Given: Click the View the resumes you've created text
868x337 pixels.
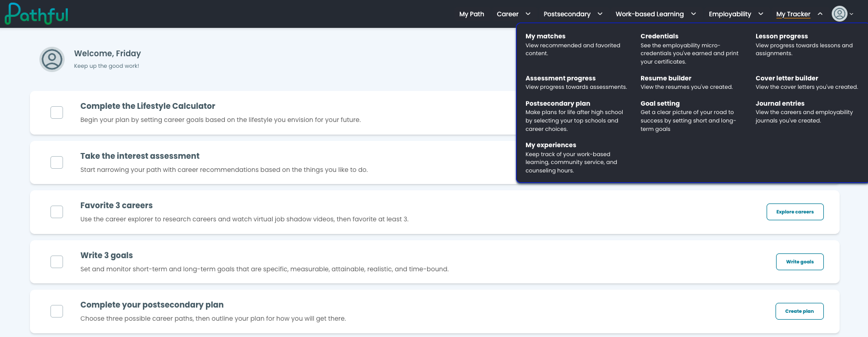Looking at the screenshot, I should click(x=686, y=87).
